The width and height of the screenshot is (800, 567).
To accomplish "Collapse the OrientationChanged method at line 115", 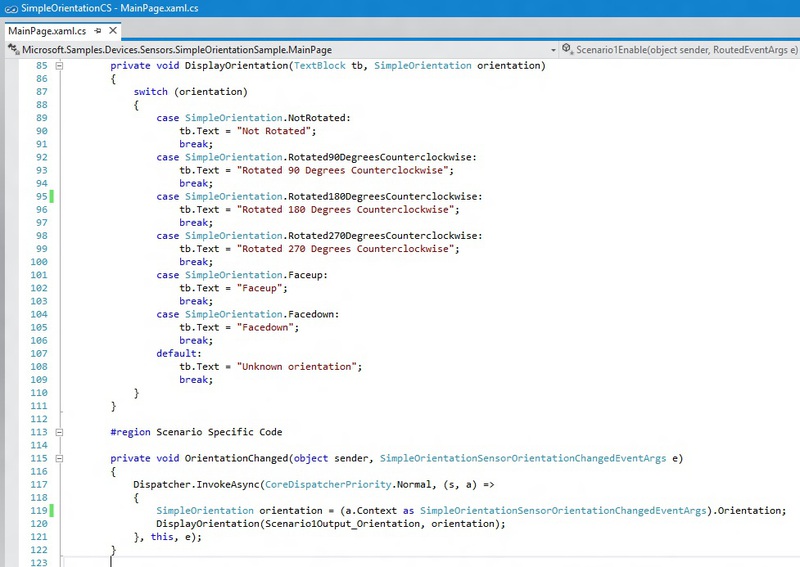I will click(59, 458).
